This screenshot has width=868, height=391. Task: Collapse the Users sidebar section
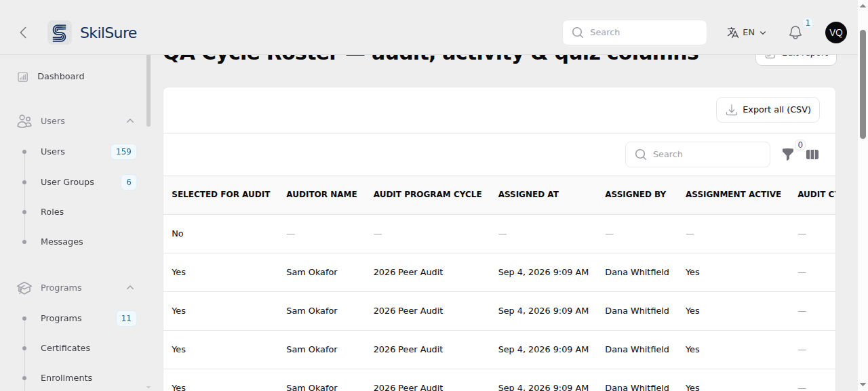tap(130, 121)
